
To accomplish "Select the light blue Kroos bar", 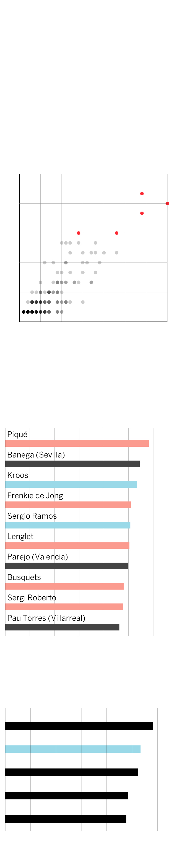I will click(71, 485).
